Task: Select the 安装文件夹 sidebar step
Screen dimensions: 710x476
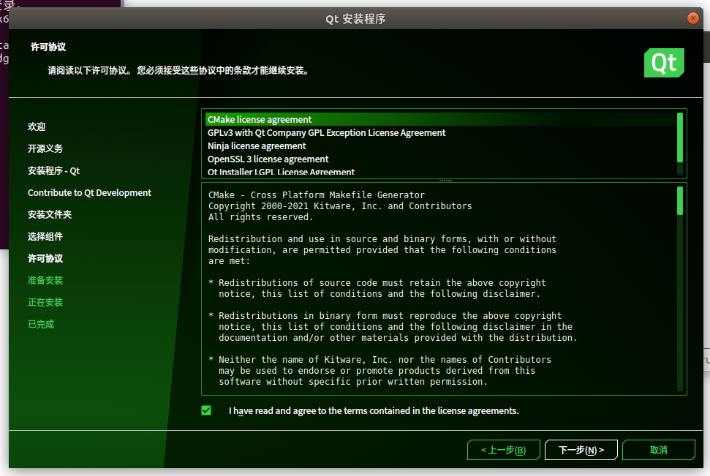Action: tap(49, 215)
